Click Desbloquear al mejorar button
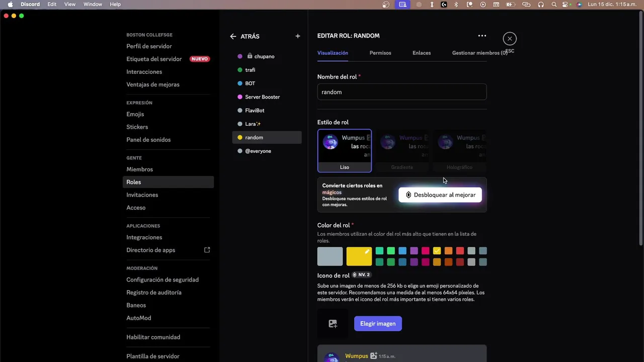644x362 pixels. coord(440,195)
